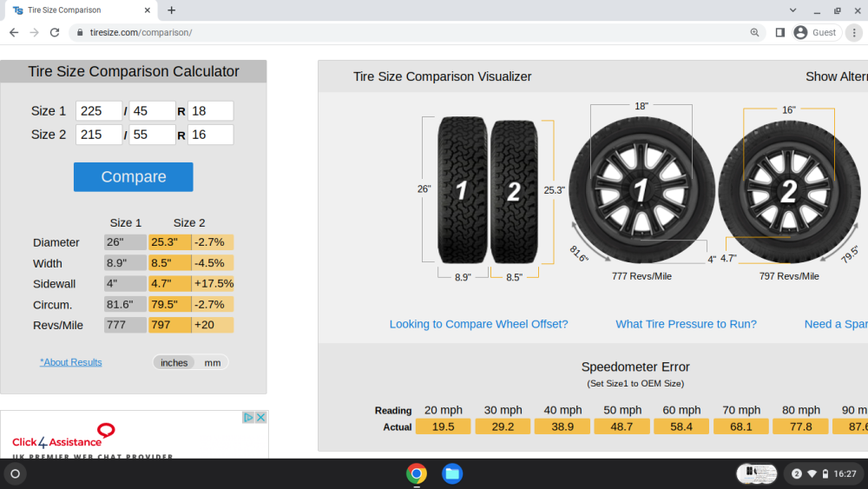Image resolution: width=868 pixels, height=489 pixels.
Task: Click actual speed 77.8 under 80 mph
Action: tap(800, 426)
